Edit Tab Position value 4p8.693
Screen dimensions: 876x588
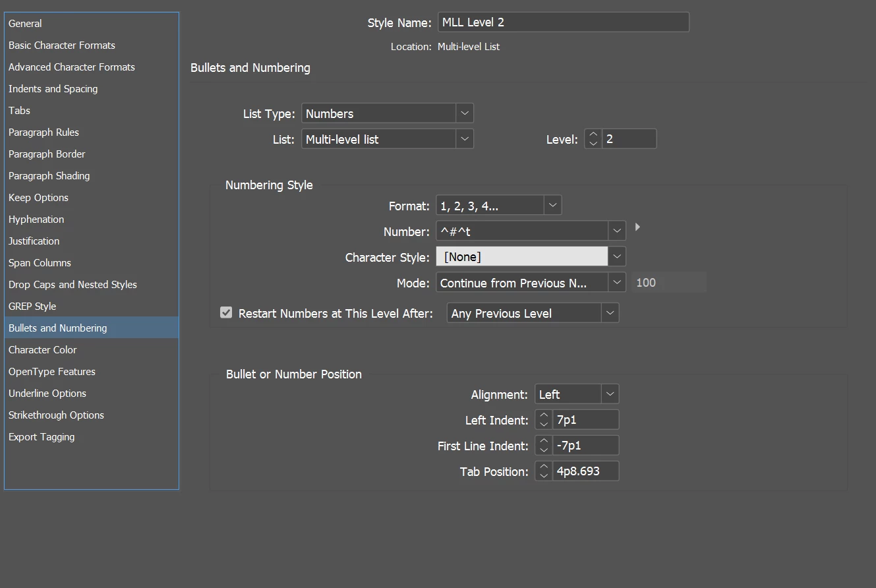pos(585,471)
